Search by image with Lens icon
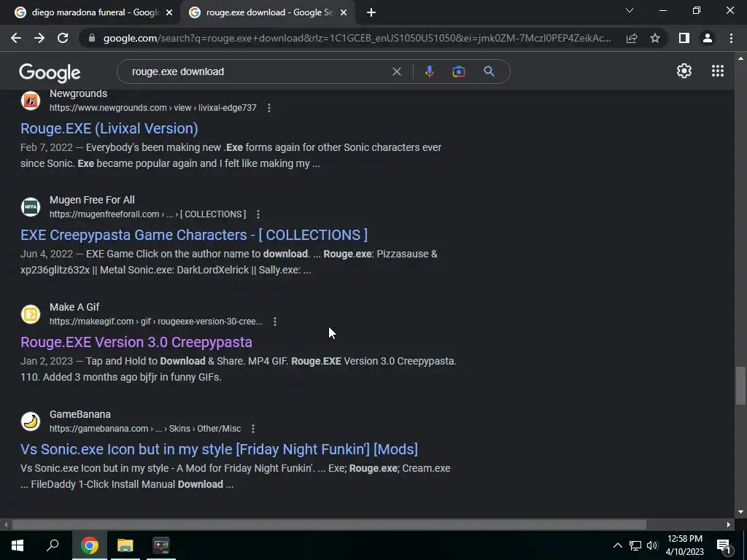The width and height of the screenshot is (747, 560). [x=458, y=71]
